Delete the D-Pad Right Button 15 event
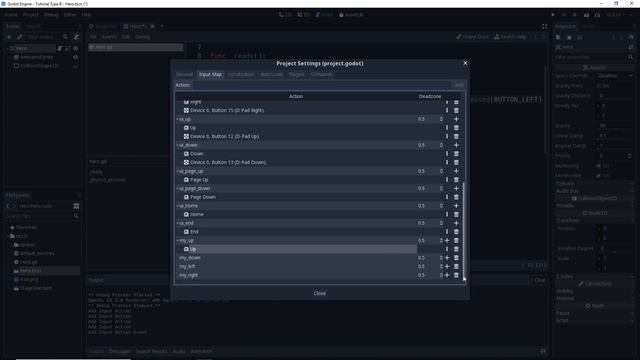The image size is (640, 360). [456, 111]
